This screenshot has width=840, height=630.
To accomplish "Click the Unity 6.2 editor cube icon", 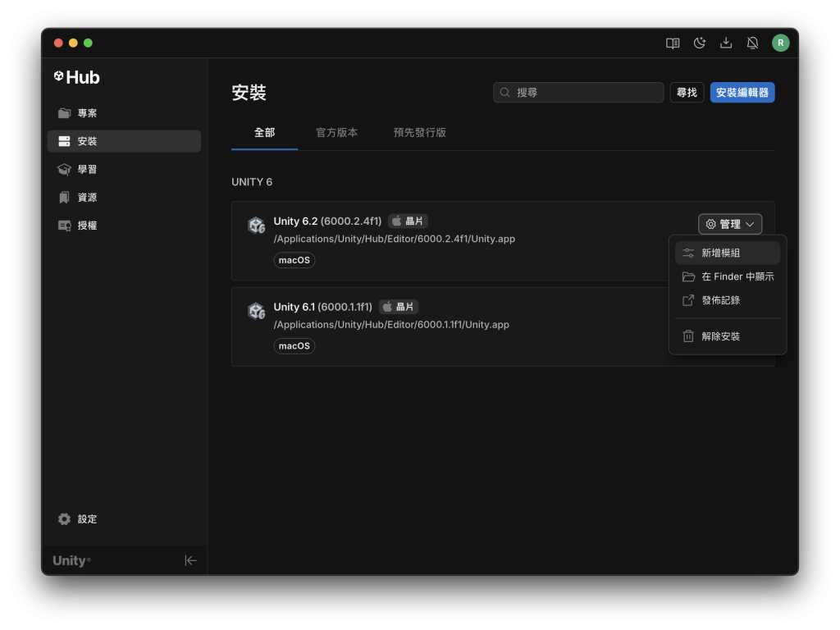I will pos(257,225).
